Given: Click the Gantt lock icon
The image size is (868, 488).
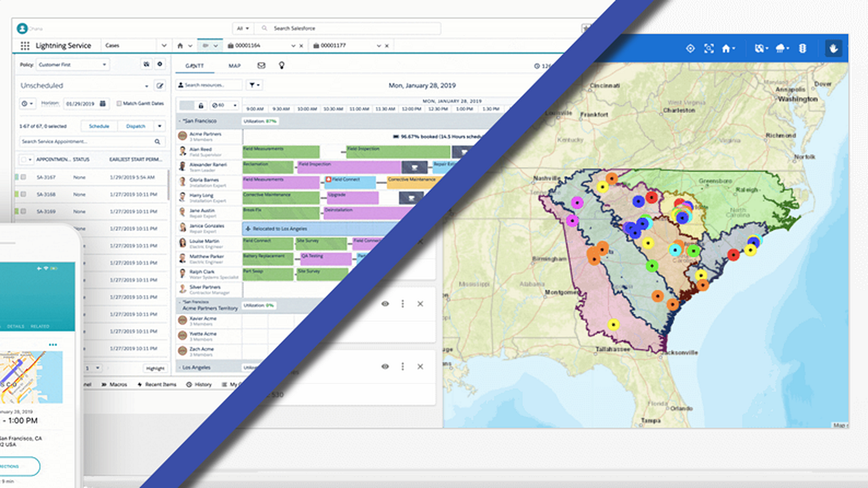Looking at the screenshot, I should pos(201,105).
